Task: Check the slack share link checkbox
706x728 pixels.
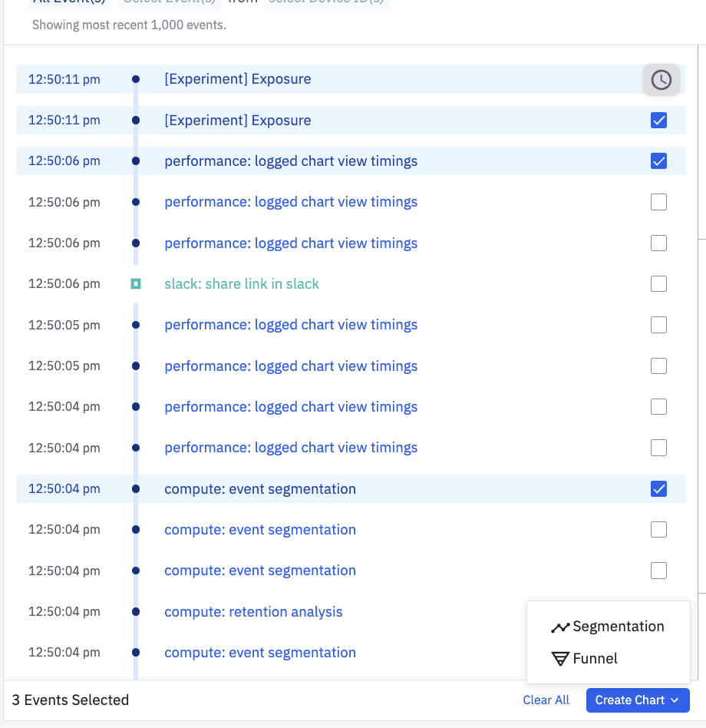Action: 658,284
